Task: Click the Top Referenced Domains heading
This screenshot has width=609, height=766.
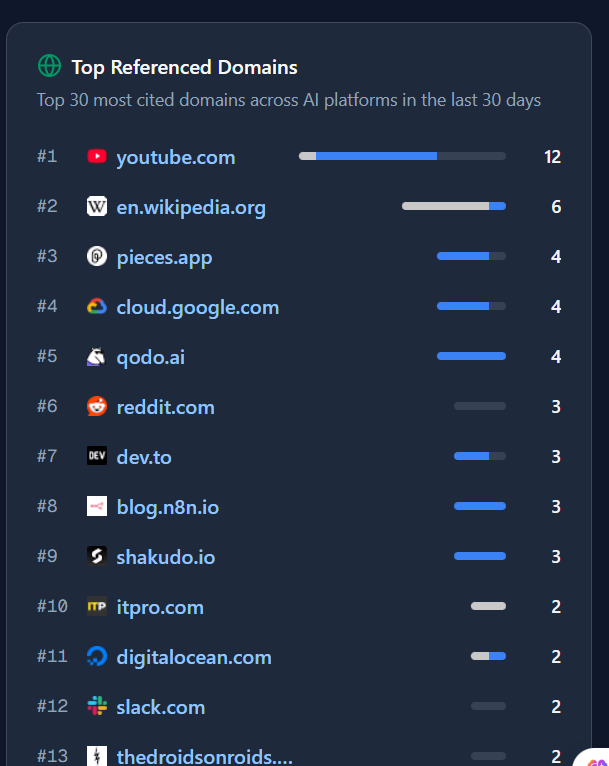Action: (184, 67)
